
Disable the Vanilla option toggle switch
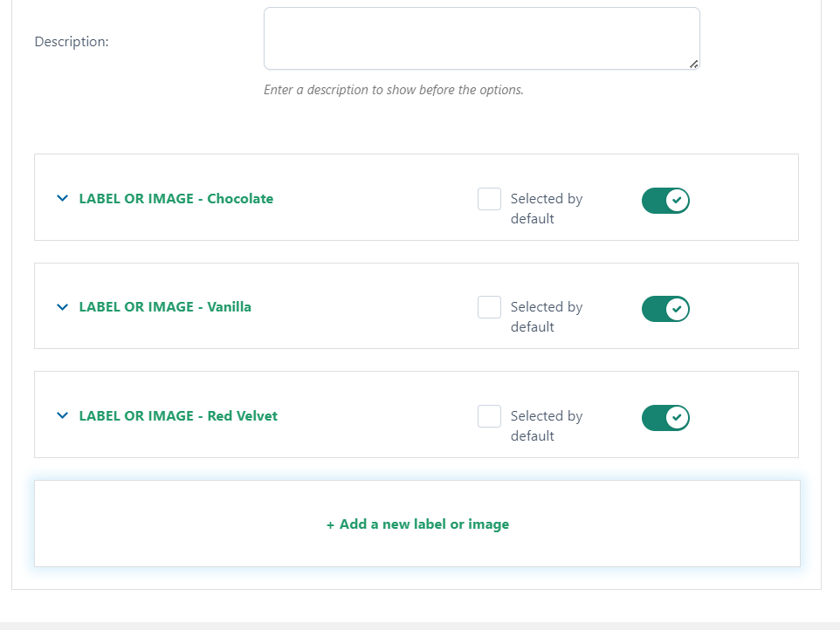pyautogui.click(x=665, y=309)
